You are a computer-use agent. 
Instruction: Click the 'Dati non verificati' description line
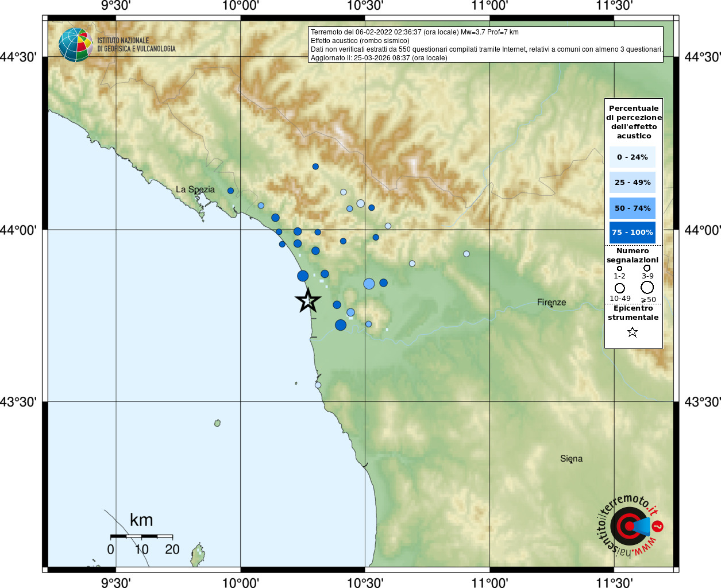coord(487,49)
